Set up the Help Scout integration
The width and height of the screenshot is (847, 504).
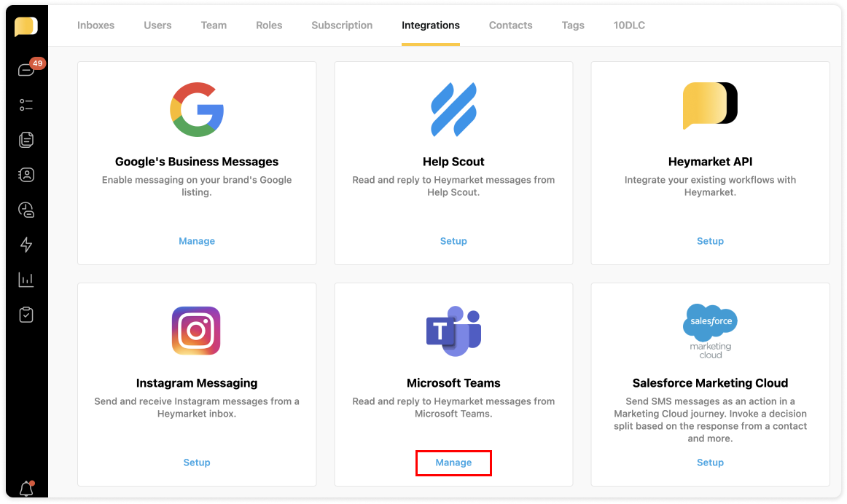tap(453, 241)
